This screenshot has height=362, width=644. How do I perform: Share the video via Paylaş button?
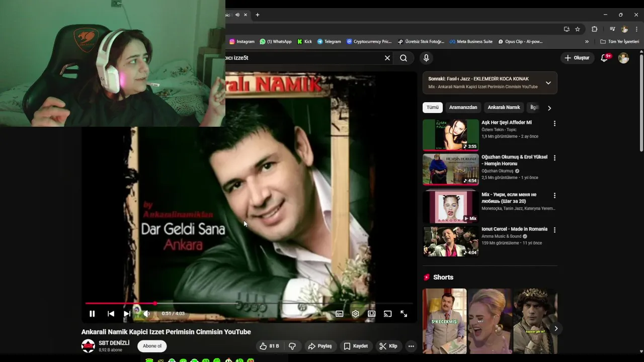(x=320, y=346)
